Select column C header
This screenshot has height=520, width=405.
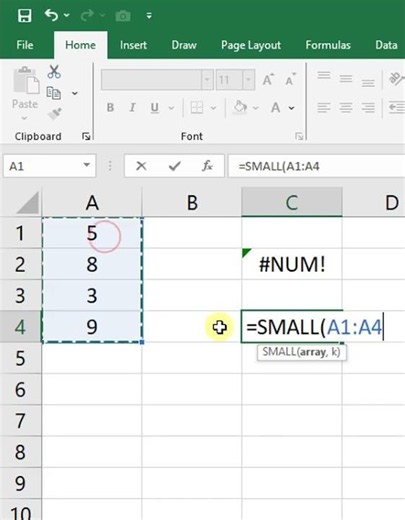pyautogui.click(x=292, y=202)
